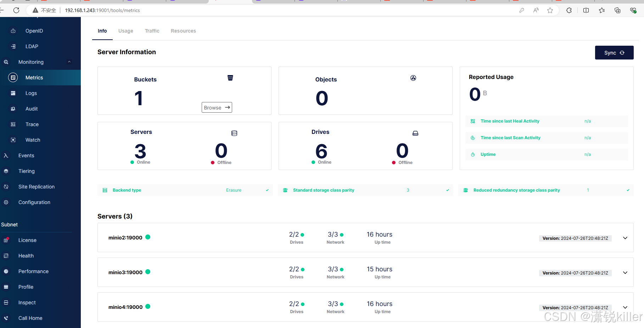Click the LDAP icon in sidebar
Viewport: 644px width, 328px height.
13,46
